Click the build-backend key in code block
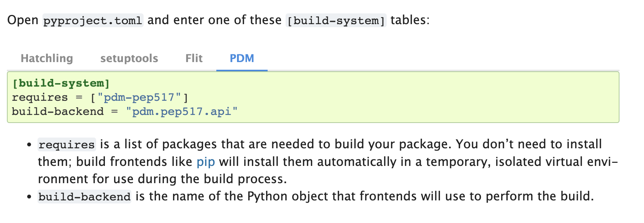644x223 pixels. pos(58,112)
